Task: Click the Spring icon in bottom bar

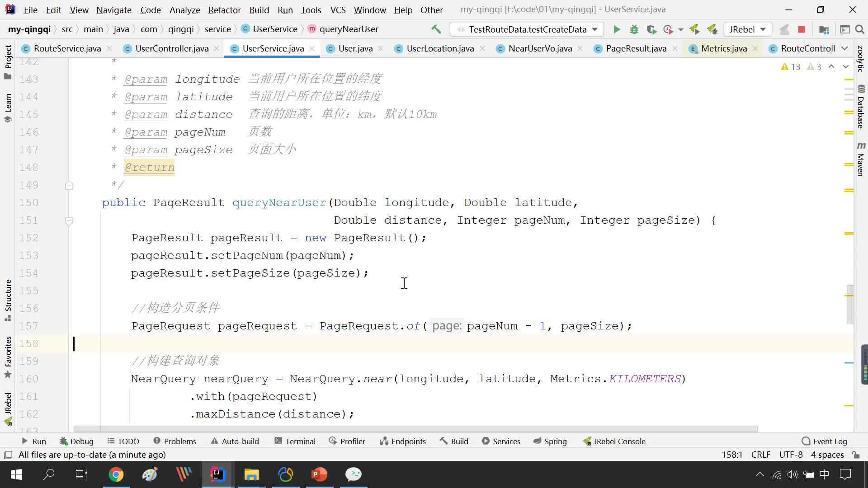Action: (x=550, y=441)
